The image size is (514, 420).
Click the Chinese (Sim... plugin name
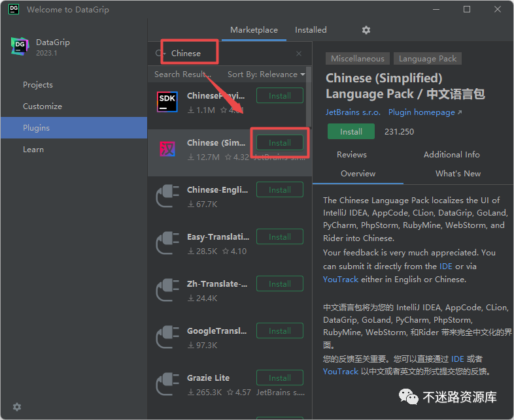click(216, 143)
